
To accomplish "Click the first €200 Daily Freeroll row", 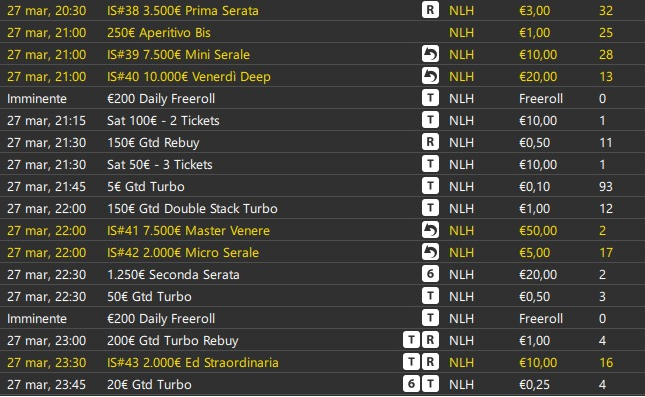I will click(322, 98).
